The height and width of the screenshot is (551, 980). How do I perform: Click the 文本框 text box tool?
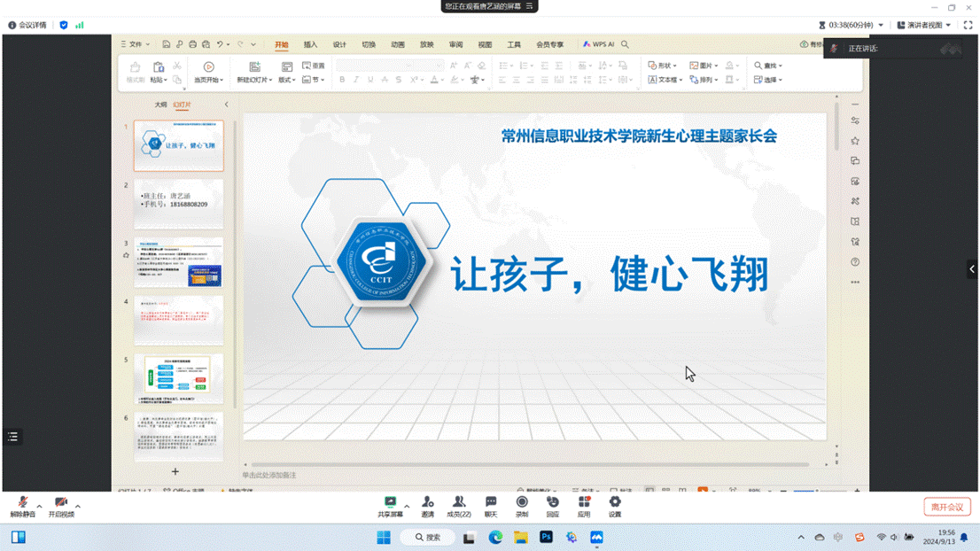point(664,80)
